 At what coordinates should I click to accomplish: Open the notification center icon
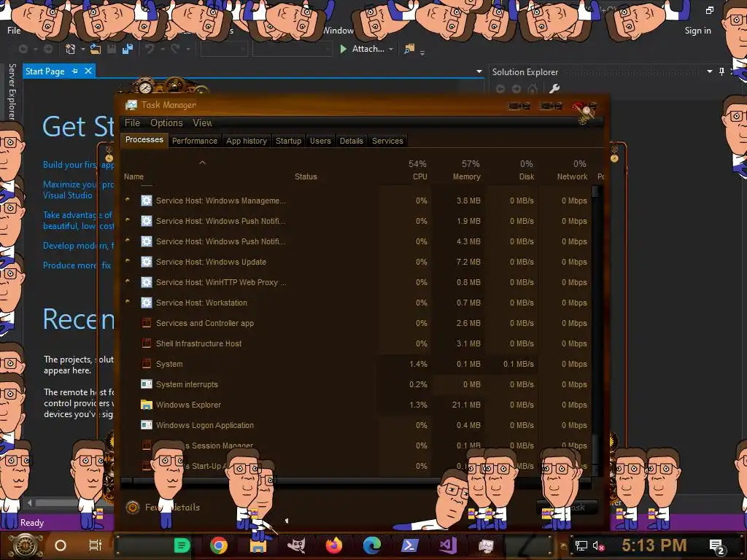coord(717,545)
